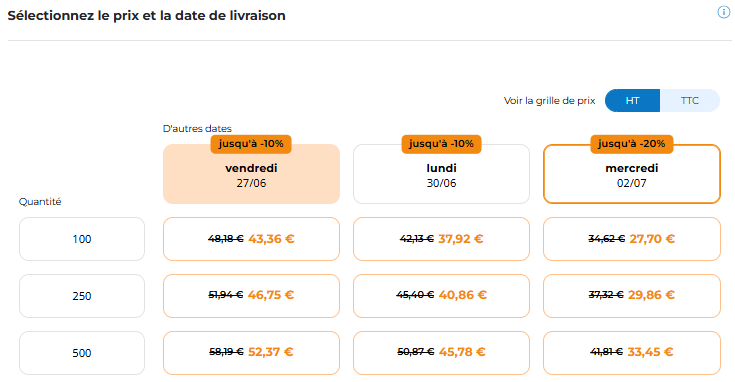Pick the 33,45 € price option

[x=631, y=353]
